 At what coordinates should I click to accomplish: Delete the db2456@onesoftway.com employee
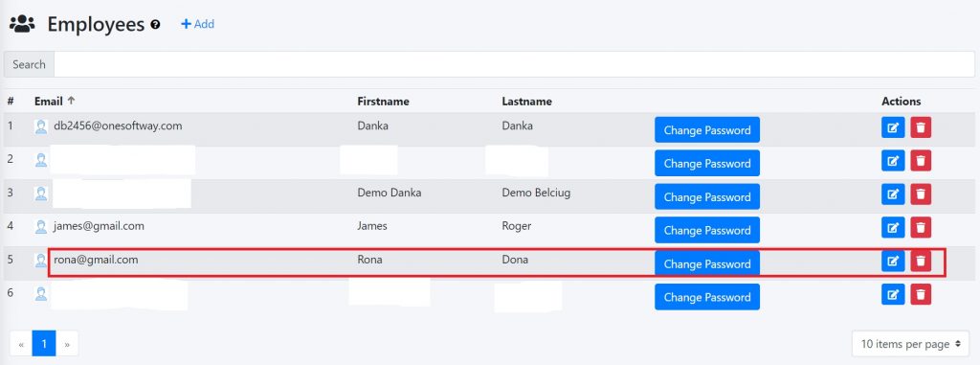tap(921, 127)
